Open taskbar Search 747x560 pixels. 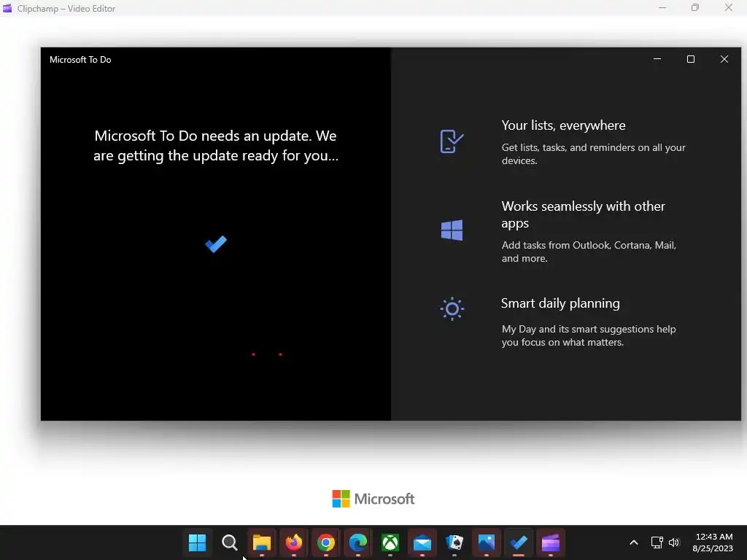click(x=230, y=542)
